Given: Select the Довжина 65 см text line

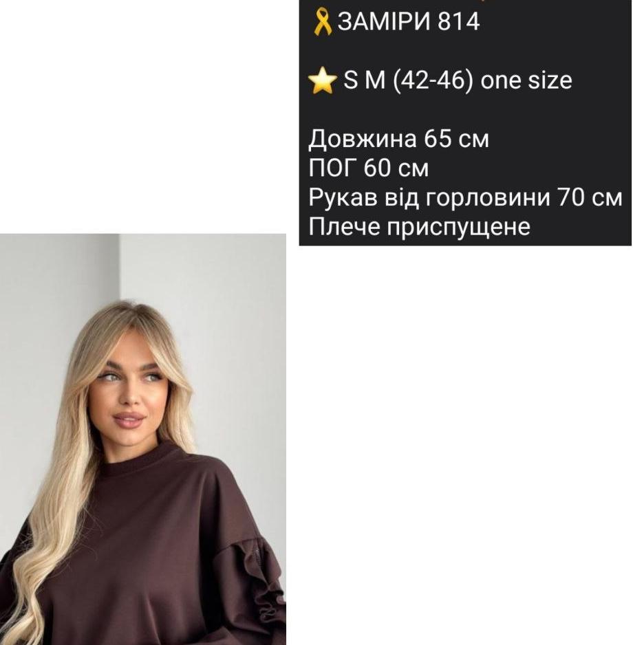Looking at the screenshot, I should pyautogui.click(x=399, y=139).
